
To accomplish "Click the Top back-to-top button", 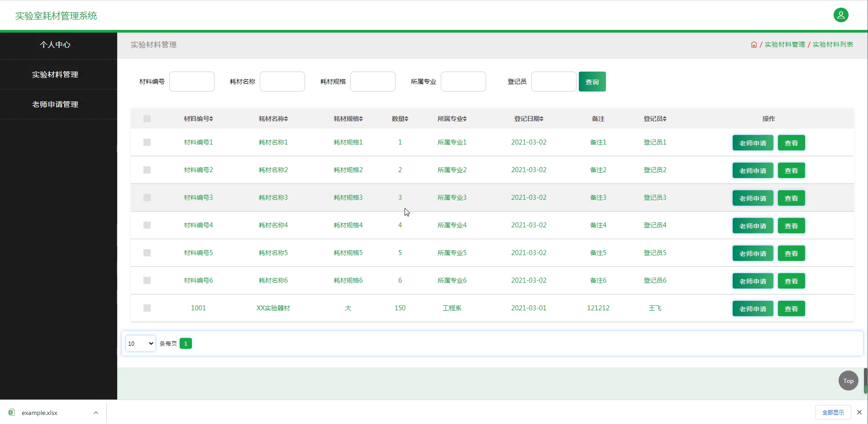I will (848, 381).
